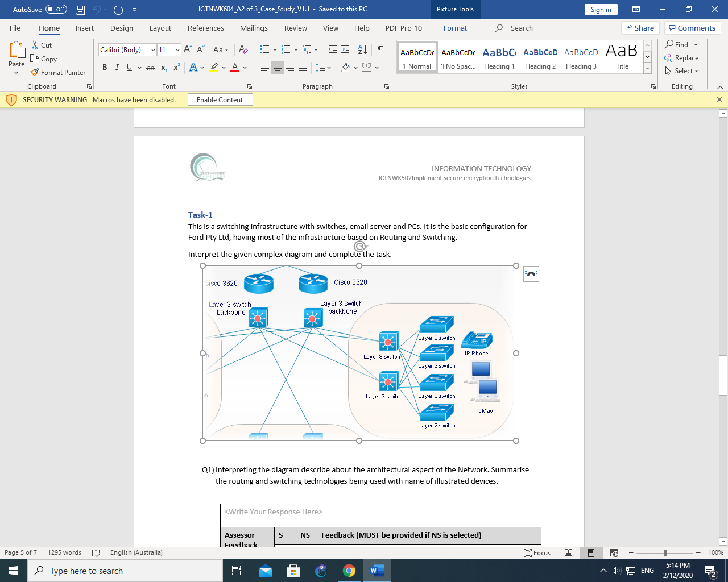
Task: Apply subscript formatting
Action: pos(163,67)
